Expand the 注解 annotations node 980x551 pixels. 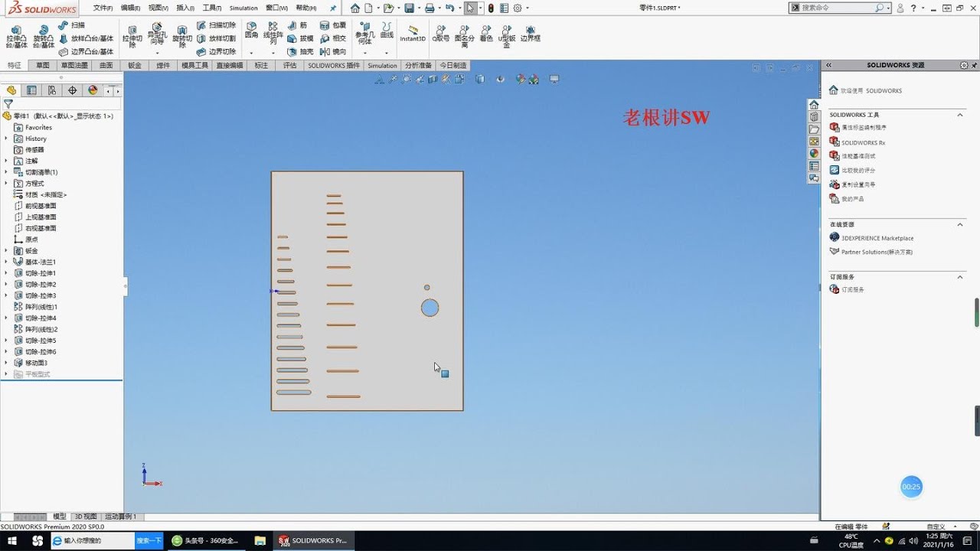(6, 161)
